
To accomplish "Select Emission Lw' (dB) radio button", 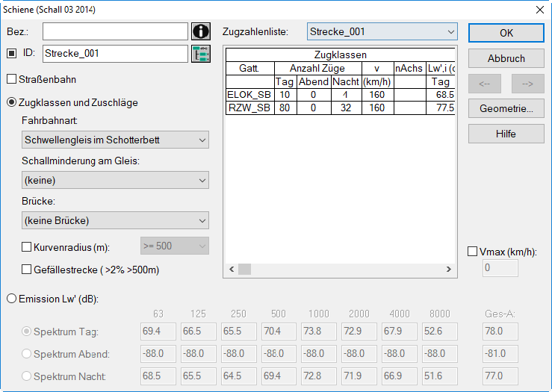I will [12, 299].
